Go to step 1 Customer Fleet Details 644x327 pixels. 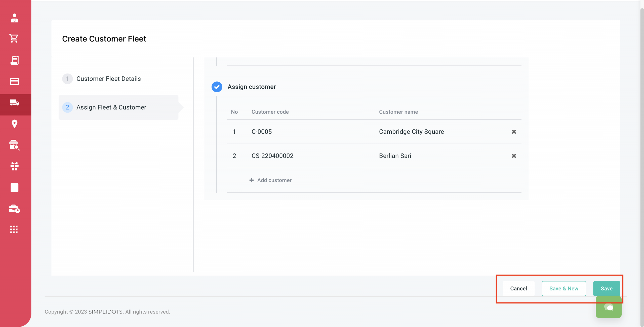101,79
